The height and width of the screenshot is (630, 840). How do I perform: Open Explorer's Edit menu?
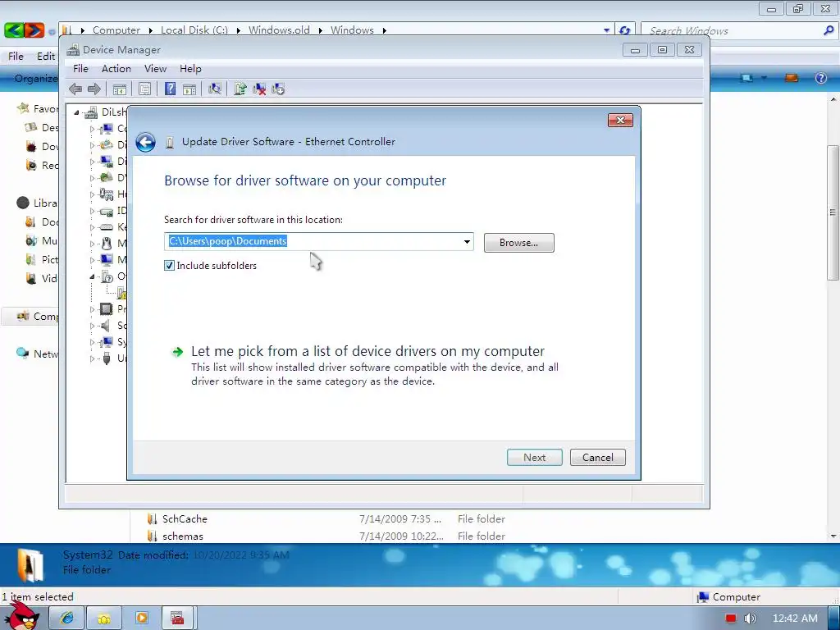tap(46, 57)
